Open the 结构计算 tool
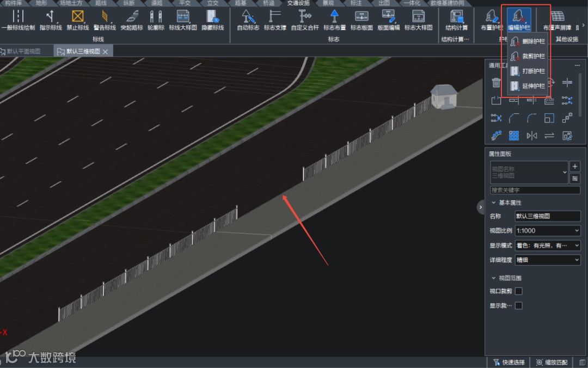The image size is (588, 368). tap(456, 20)
